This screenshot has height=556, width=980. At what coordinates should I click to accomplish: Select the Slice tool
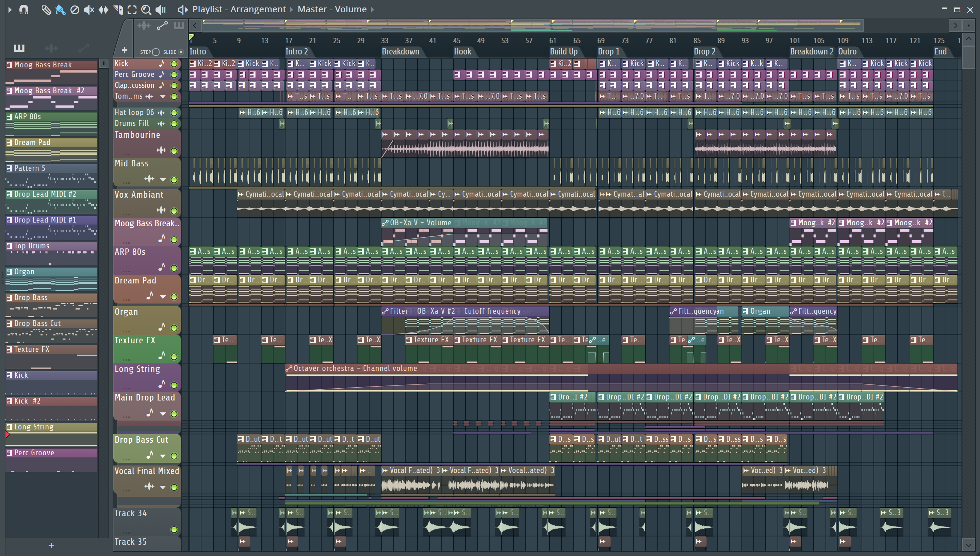tap(118, 10)
